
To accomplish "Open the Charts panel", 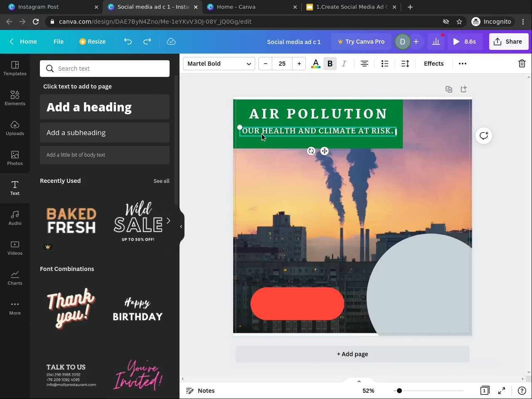I will tap(15, 278).
